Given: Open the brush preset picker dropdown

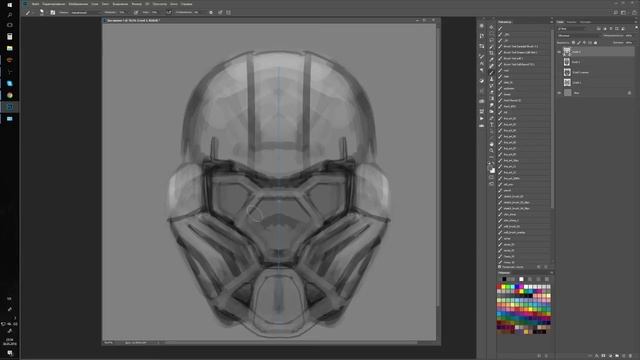Looking at the screenshot, I should click(41, 13).
